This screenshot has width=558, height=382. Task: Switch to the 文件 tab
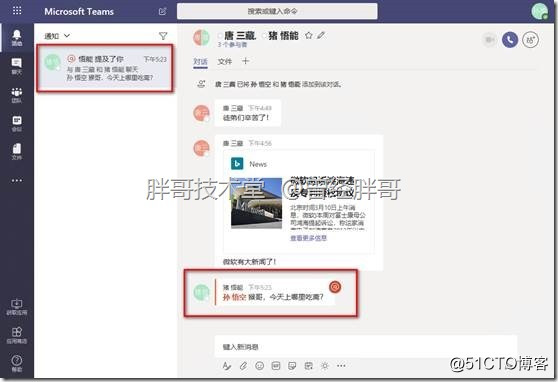pyautogui.click(x=225, y=62)
